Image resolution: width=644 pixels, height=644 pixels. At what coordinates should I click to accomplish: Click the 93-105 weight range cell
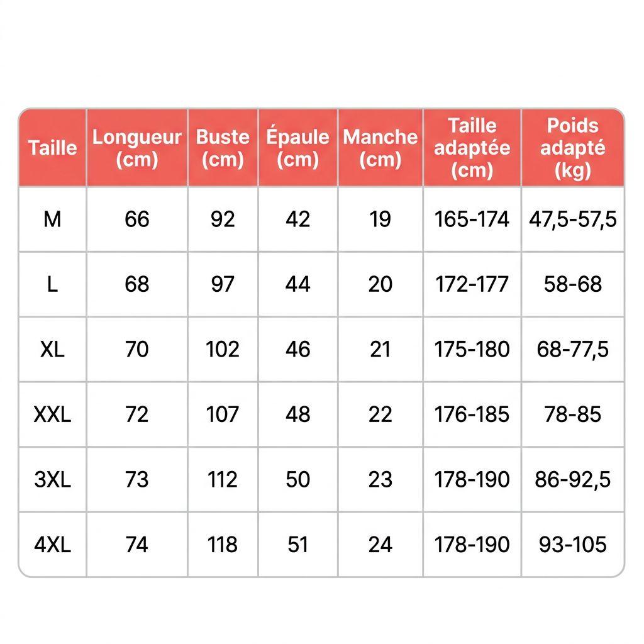572,545
